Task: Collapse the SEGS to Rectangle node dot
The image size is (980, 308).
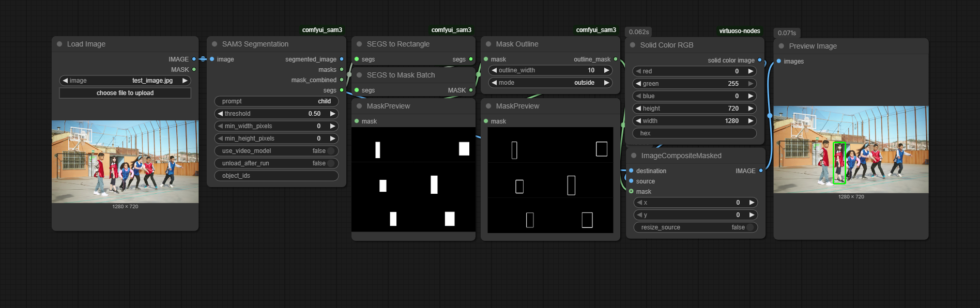Action: [x=359, y=44]
